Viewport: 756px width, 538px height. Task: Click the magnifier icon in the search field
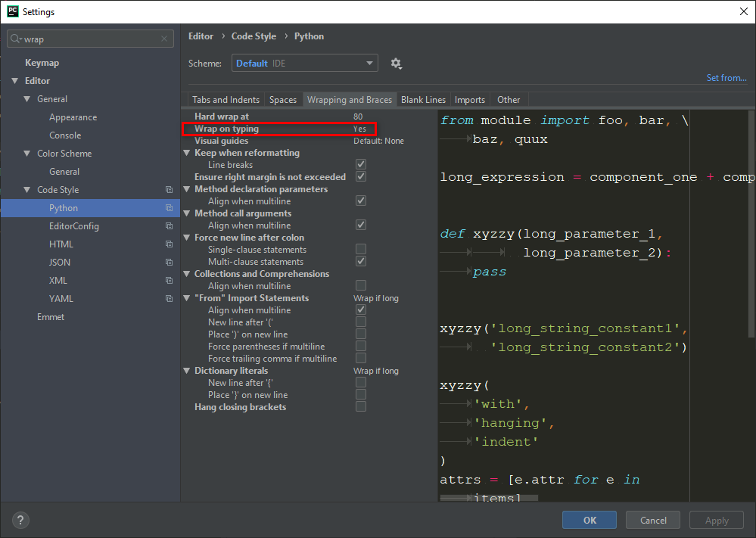(17, 39)
